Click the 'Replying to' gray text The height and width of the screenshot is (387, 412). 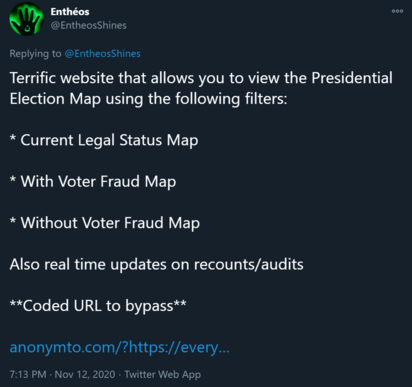click(35, 54)
